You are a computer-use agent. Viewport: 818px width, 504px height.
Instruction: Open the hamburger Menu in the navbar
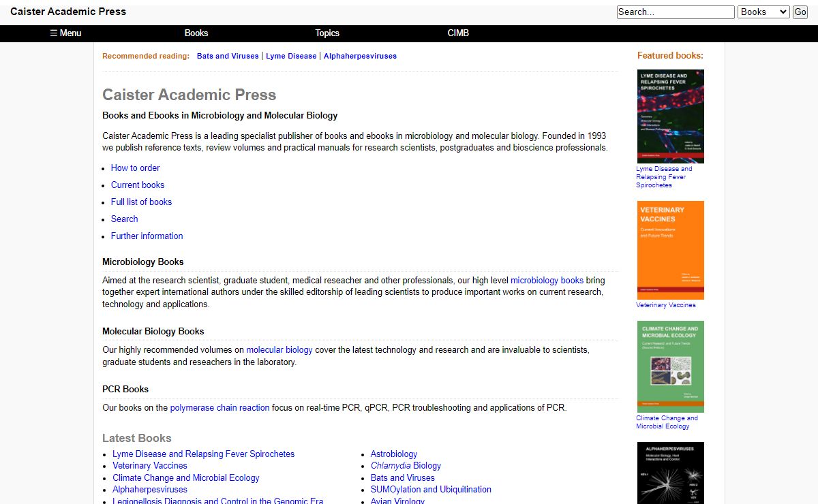coord(65,33)
